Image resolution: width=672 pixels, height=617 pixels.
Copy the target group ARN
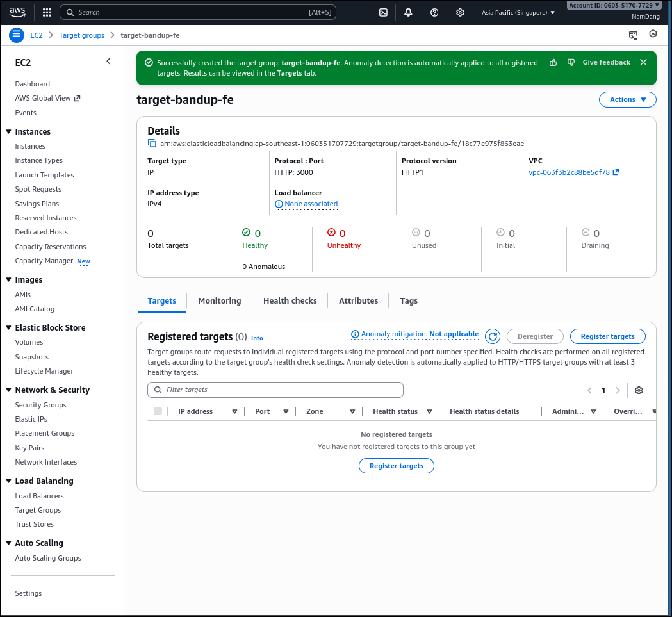[x=152, y=144]
